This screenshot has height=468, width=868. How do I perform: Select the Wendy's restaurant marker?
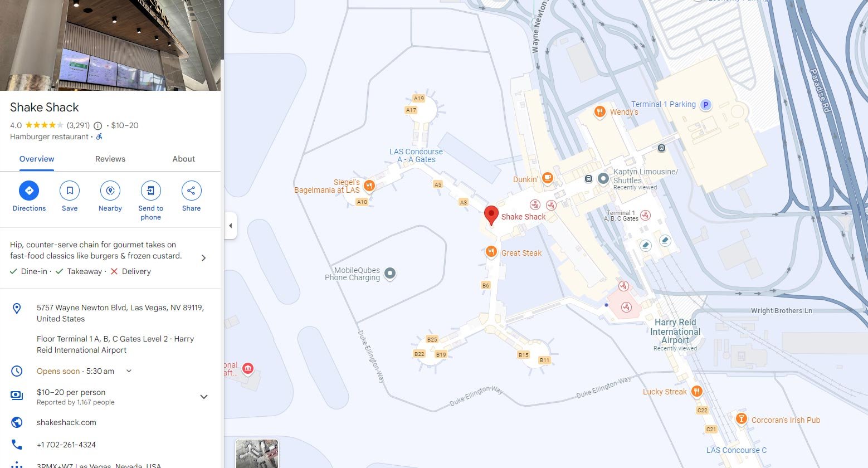pos(599,112)
